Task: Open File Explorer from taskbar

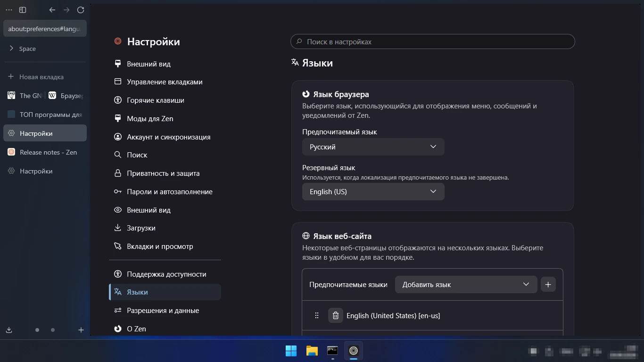Action: coord(312,351)
